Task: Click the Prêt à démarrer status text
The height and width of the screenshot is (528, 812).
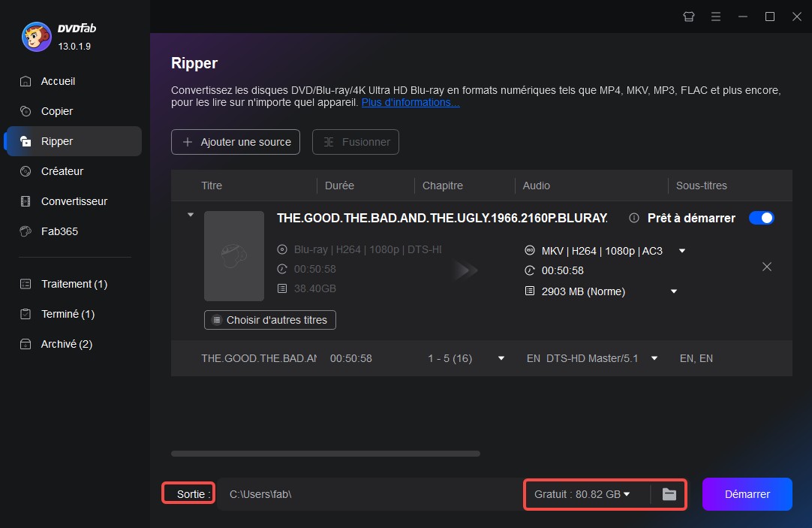Action: coord(691,218)
